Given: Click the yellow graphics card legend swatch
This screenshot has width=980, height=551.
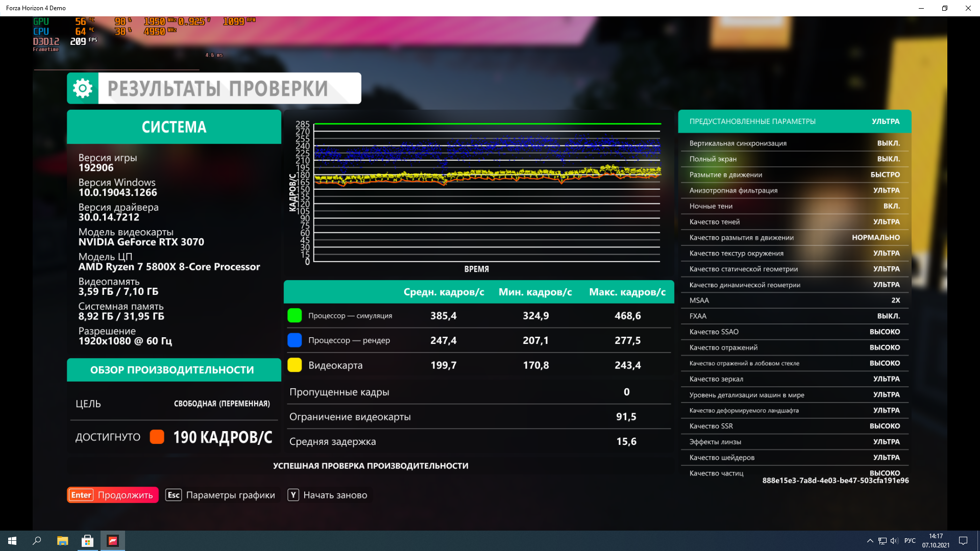Looking at the screenshot, I should click(295, 365).
